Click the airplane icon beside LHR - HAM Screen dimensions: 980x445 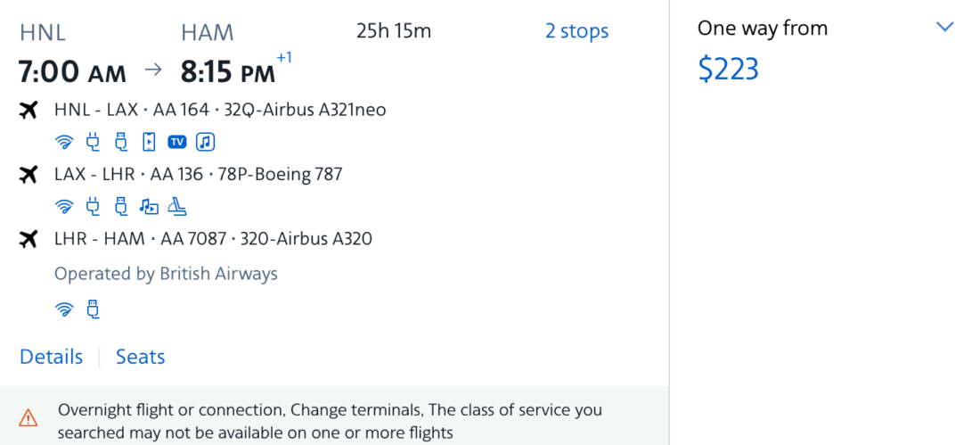tap(29, 239)
